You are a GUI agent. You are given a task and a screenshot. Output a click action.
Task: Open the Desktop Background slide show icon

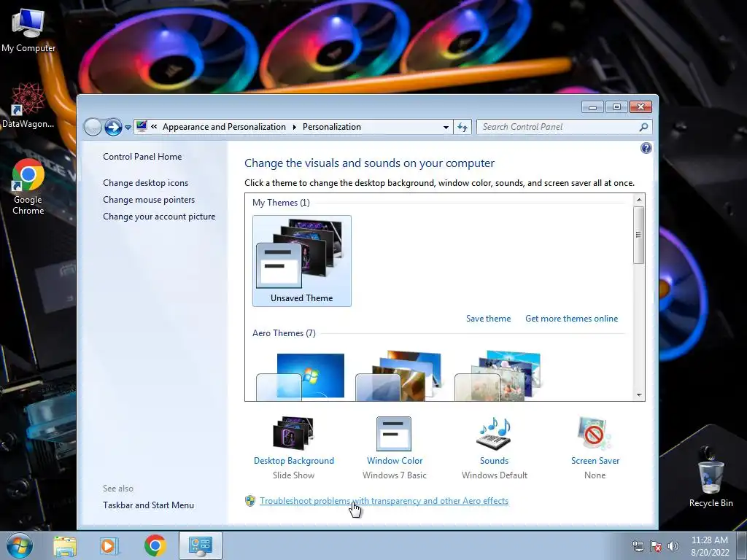click(x=293, y=433)
